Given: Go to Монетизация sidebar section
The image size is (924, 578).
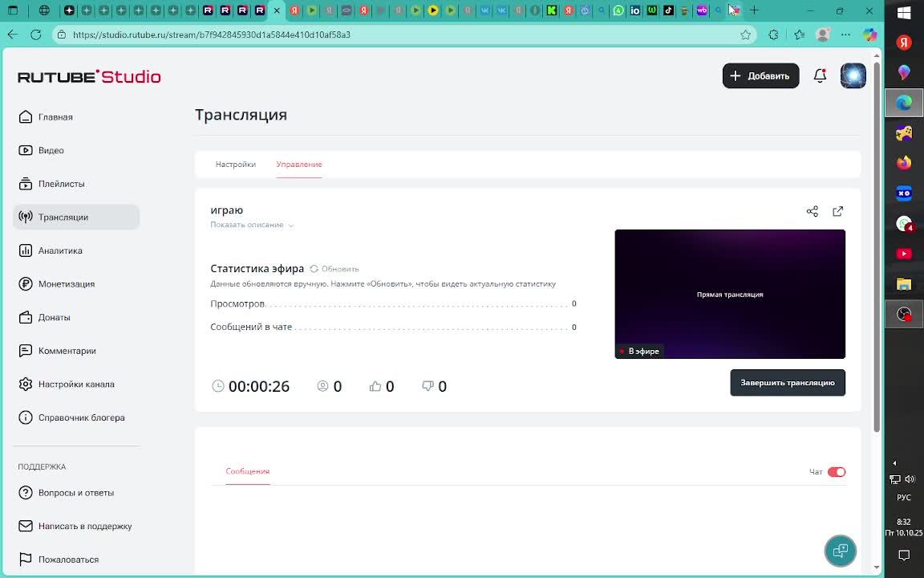Looking at the screenshot, I should pyautogui.click(x=66, y=284).
